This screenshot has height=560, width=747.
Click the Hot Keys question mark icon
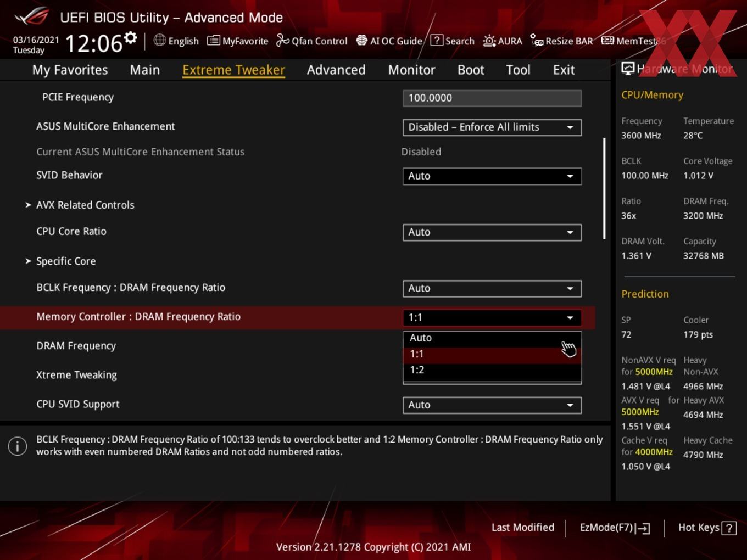click(729, 528)
